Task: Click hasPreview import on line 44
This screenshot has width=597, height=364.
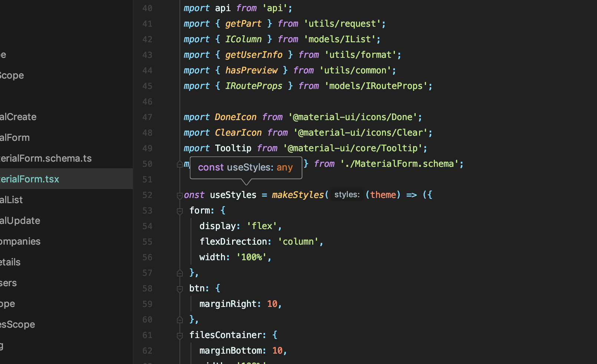Action: coord(251,70)
